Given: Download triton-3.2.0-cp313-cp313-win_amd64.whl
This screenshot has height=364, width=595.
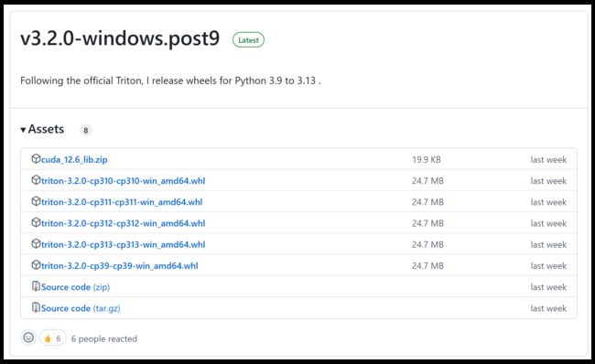Looking at the screenshot, I should point(123,244).
